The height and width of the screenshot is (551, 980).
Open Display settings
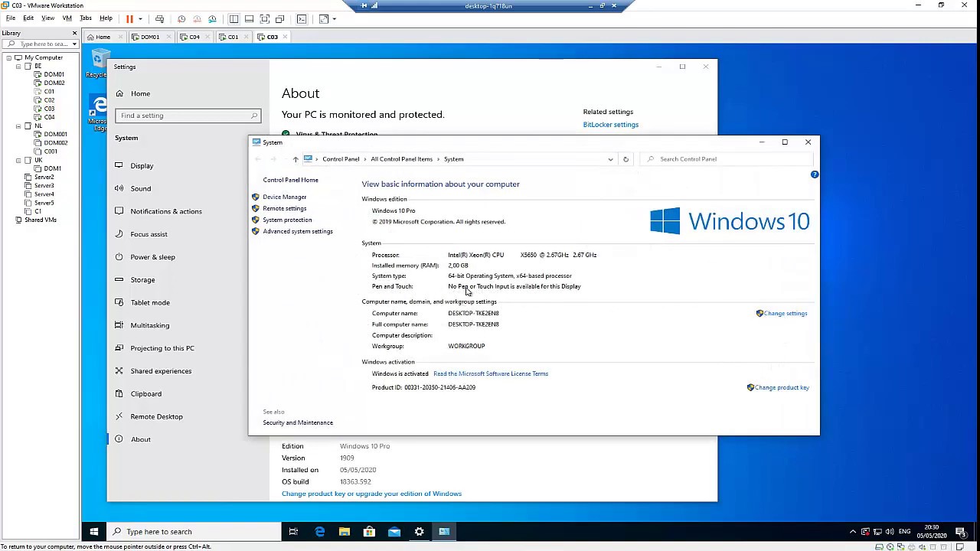pyautogui.click(x=142, y=165)
